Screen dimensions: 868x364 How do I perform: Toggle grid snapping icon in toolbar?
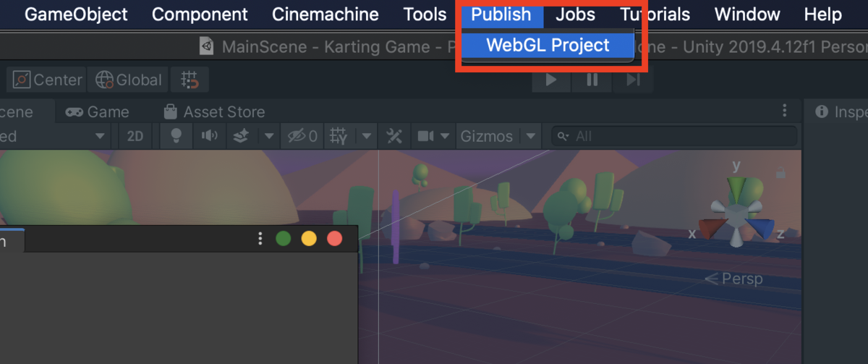(x=190, y=80)
